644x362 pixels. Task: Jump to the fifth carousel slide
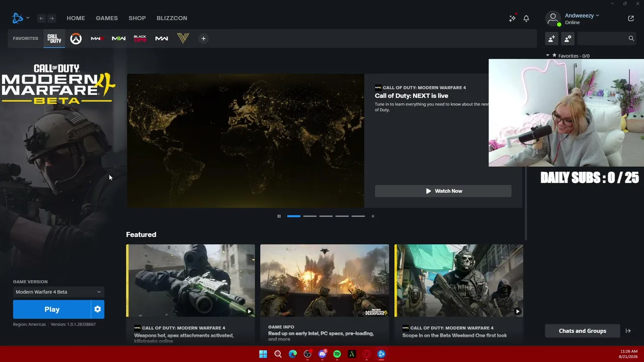pos(358,216)
